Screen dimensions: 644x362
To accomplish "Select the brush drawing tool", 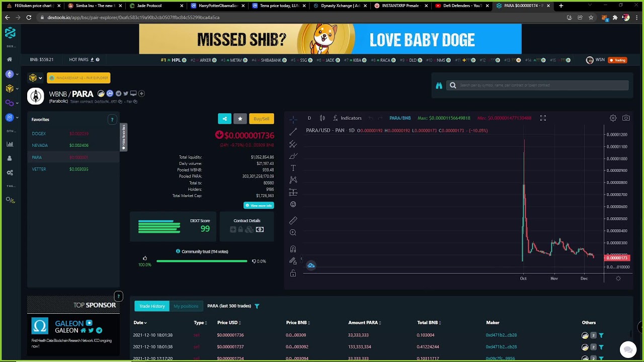I will [293, 156].
